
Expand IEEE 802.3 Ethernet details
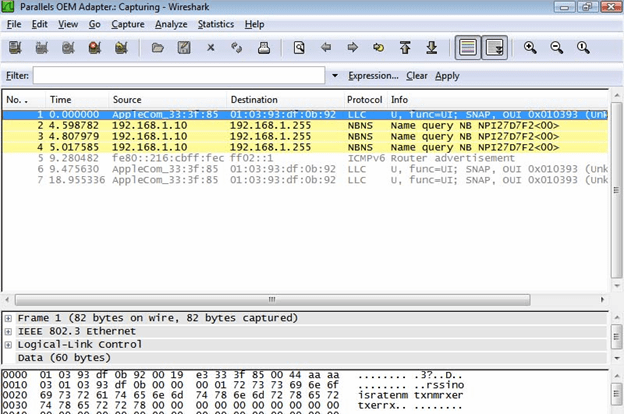point(8,331)
